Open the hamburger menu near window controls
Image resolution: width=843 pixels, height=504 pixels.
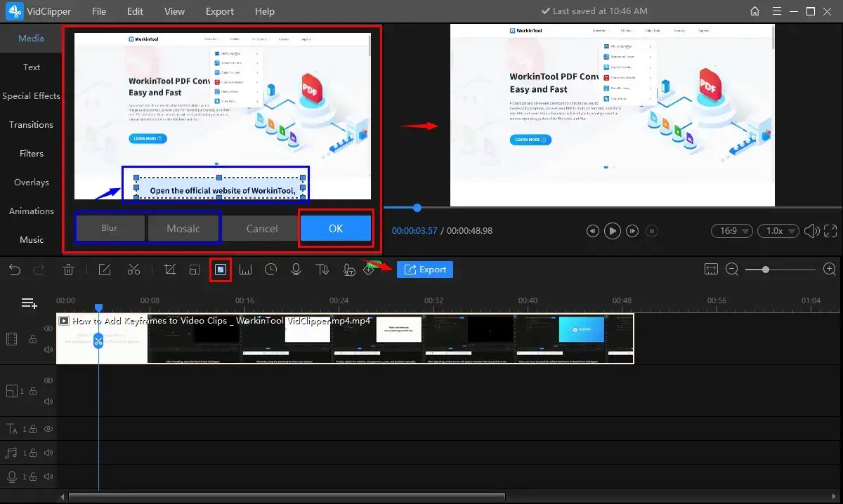776,11
